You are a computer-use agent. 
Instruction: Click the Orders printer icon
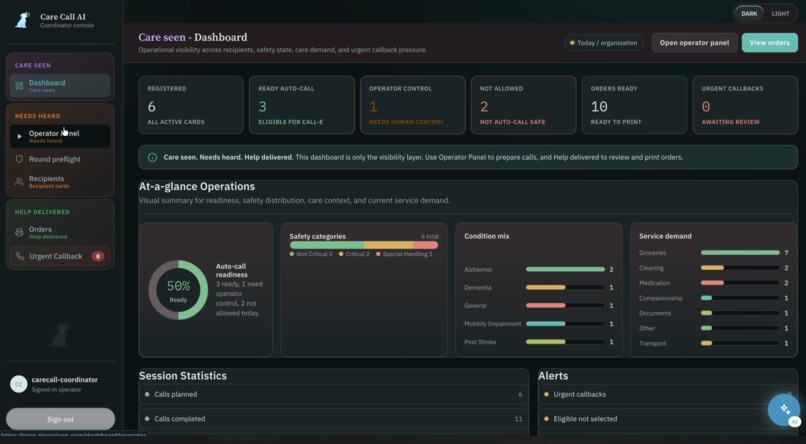pos(20,232)
